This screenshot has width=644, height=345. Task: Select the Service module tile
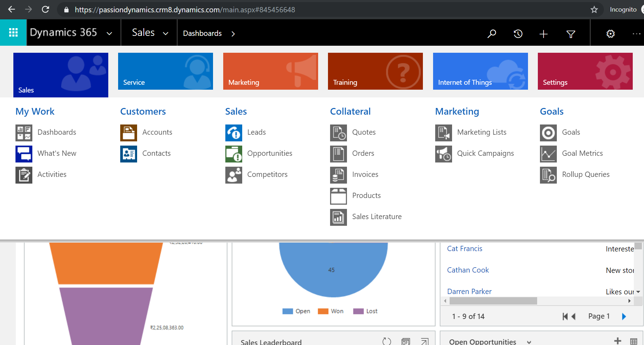click(166, 71)
